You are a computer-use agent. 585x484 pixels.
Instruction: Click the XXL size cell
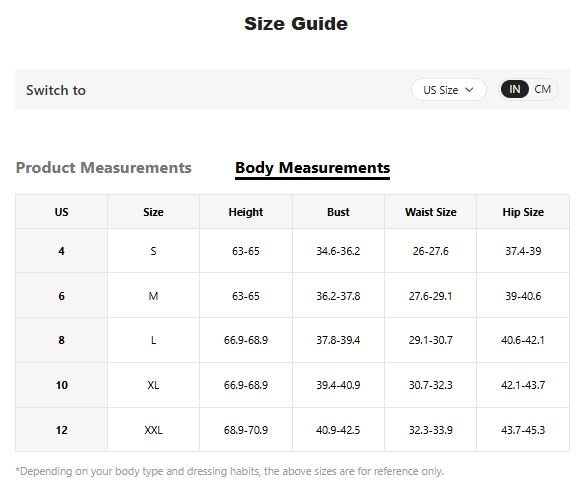point(153,430)
